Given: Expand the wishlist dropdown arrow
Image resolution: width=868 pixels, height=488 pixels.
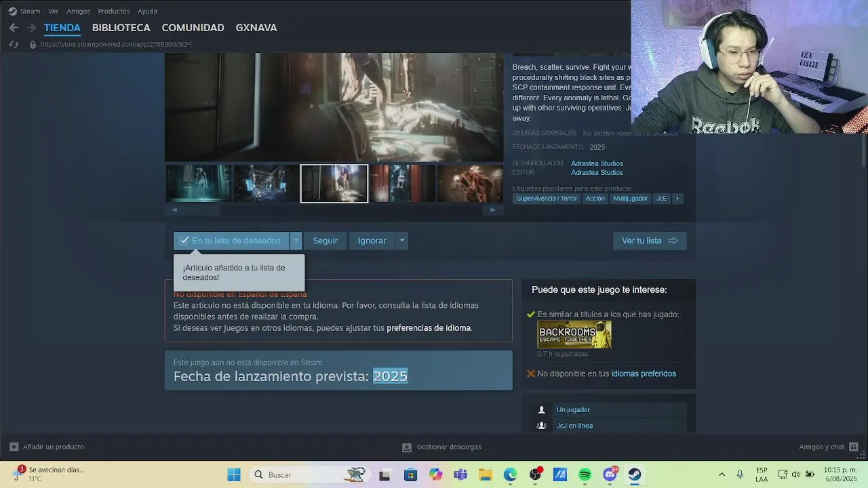Looking at the screenshot, I should 296,241.
